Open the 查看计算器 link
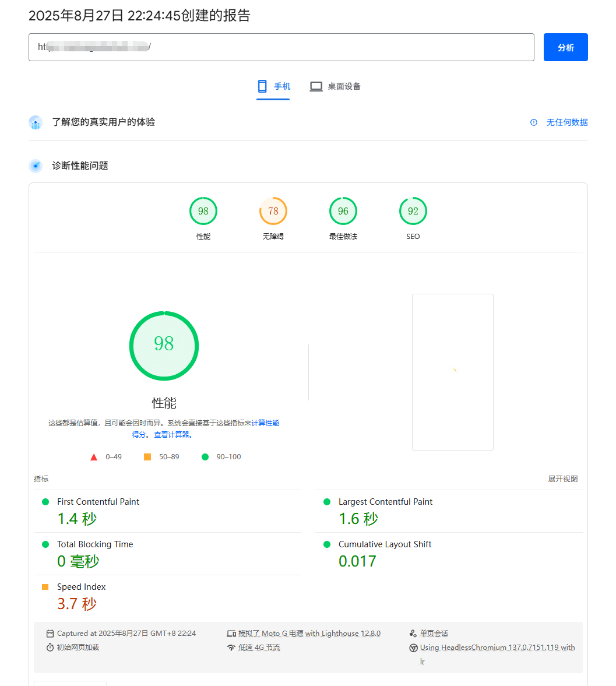616x686 pixels. click(173, 435)
